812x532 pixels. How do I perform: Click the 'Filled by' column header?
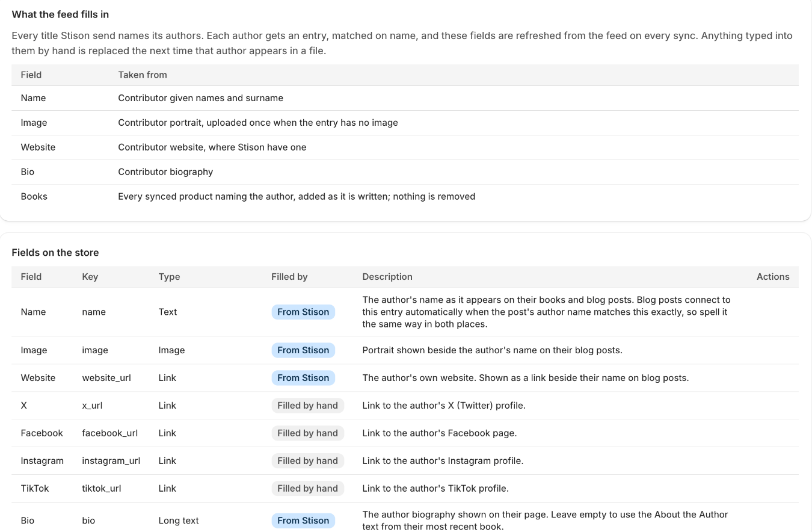point(289,277)
